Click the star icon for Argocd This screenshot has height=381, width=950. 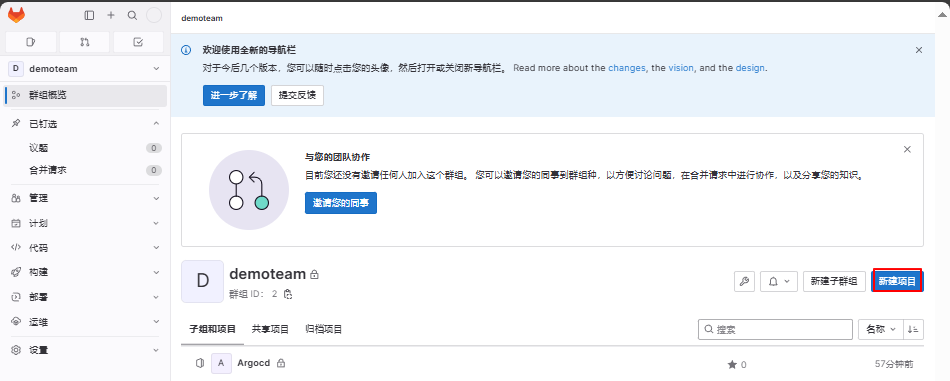[732, 365]
